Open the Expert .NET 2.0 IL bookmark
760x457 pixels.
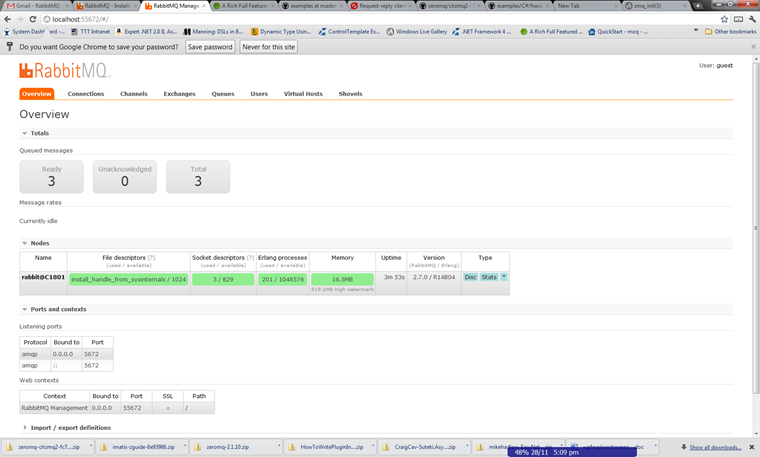coord(146,32)
